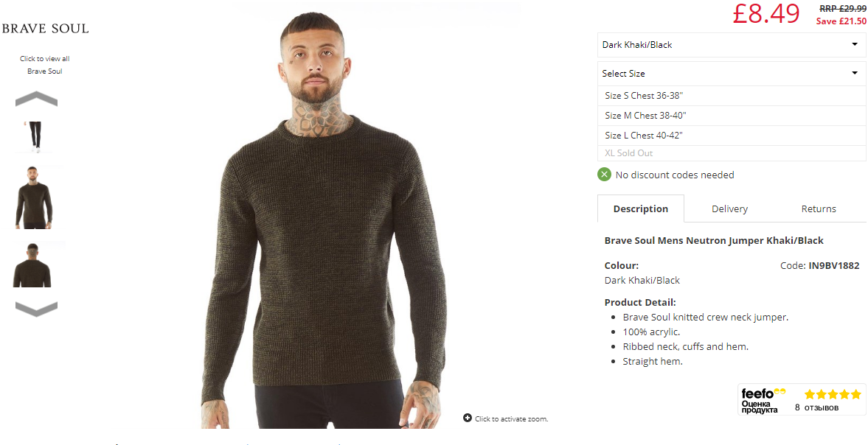
Task: Open the Feefo product rating badge
Action: click(x=802, y=399)
